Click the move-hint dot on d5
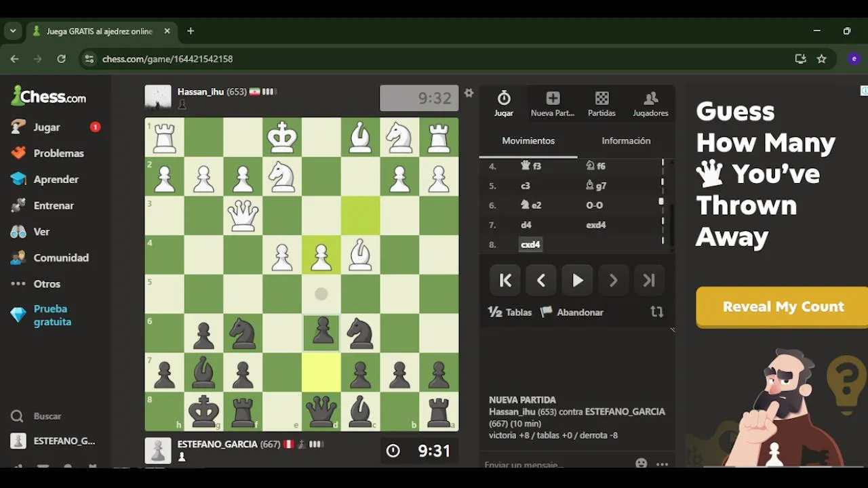Screen dimensions: 868x488 (x=321, y=294)
